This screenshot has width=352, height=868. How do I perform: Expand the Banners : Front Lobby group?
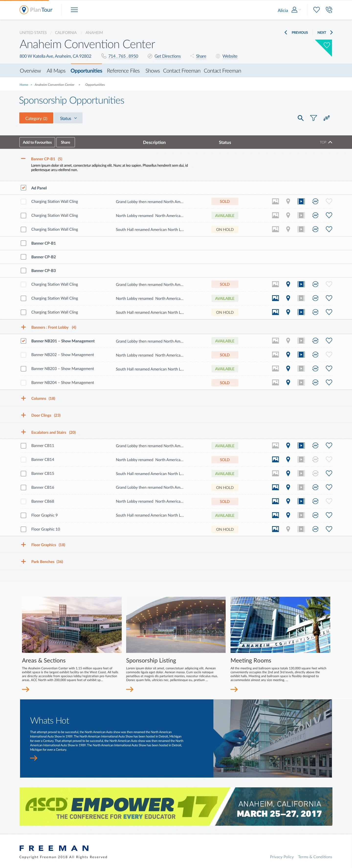coord(23,327)
